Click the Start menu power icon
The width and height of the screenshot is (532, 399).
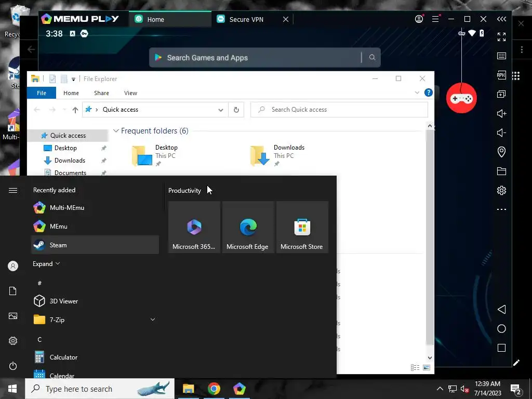(13, 366)
